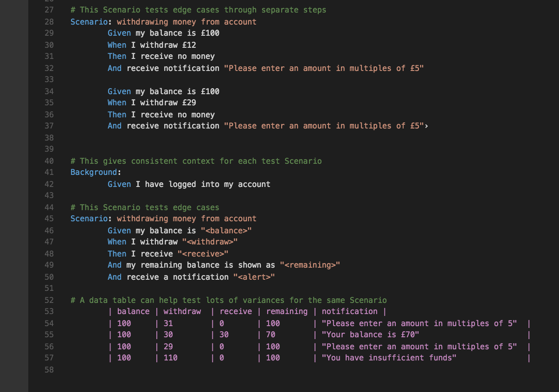Click the "You have insufficient funds" table cell
Viewport: 559px width, 392px height.
(389, 358)
